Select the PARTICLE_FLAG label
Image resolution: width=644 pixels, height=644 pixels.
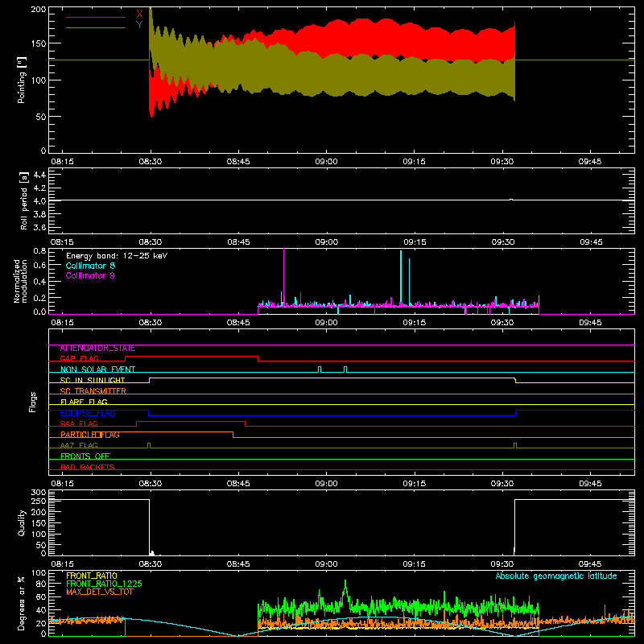(90, 435)
